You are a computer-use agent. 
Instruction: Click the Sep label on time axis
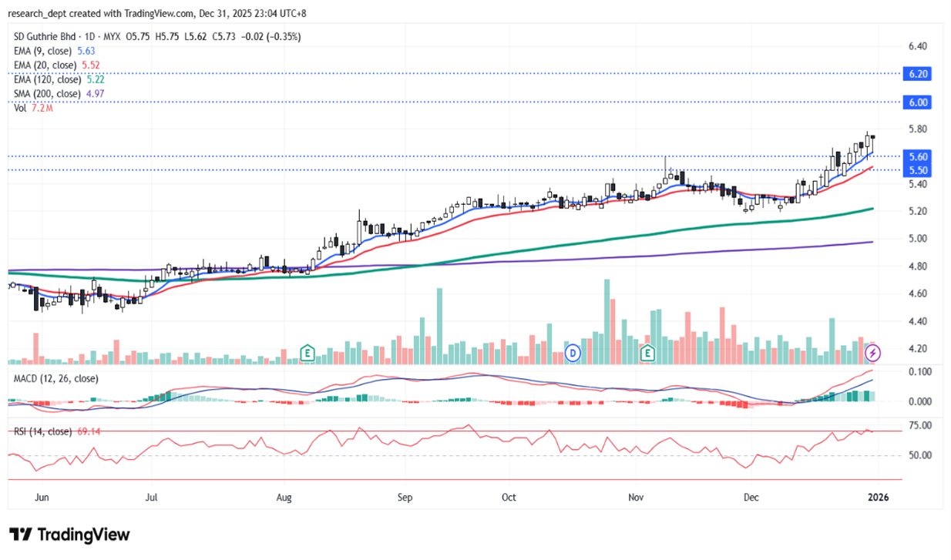coord(405,497)
